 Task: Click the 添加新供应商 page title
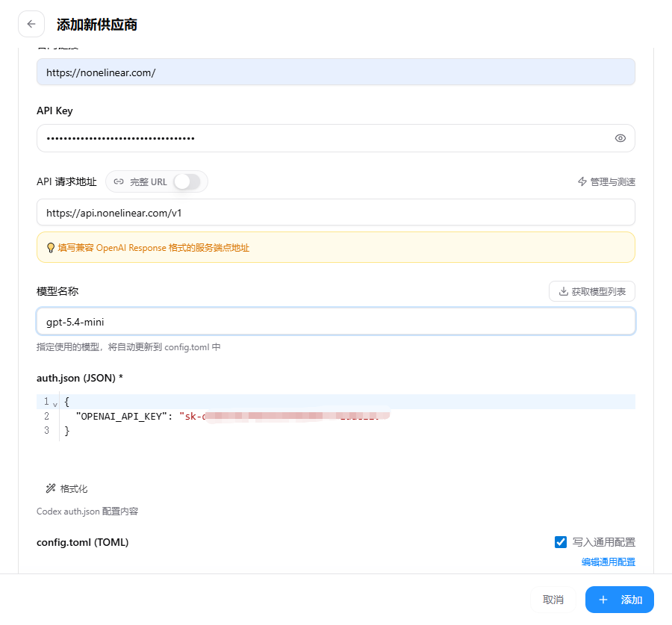97,25
